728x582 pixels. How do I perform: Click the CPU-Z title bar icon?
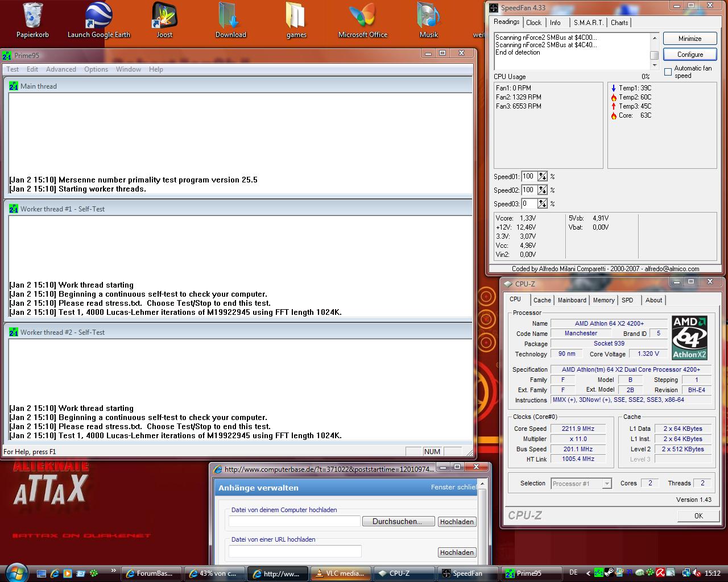tap(507, 284)
